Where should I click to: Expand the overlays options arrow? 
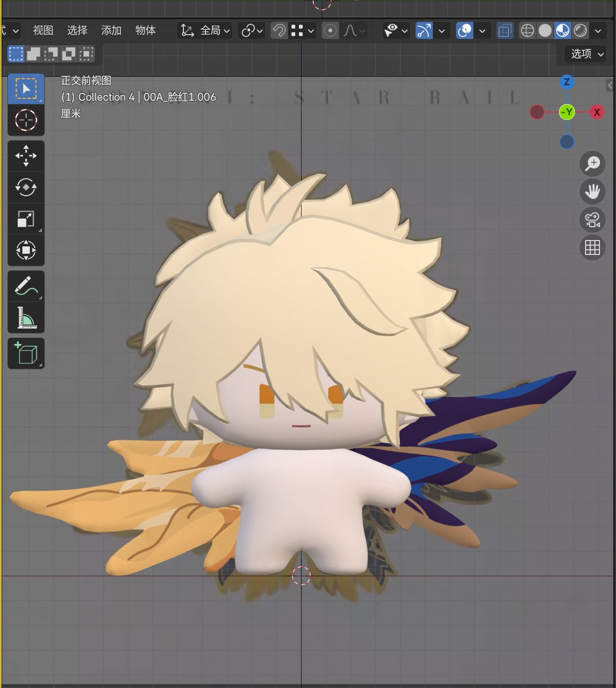click(x=482, y=30)
